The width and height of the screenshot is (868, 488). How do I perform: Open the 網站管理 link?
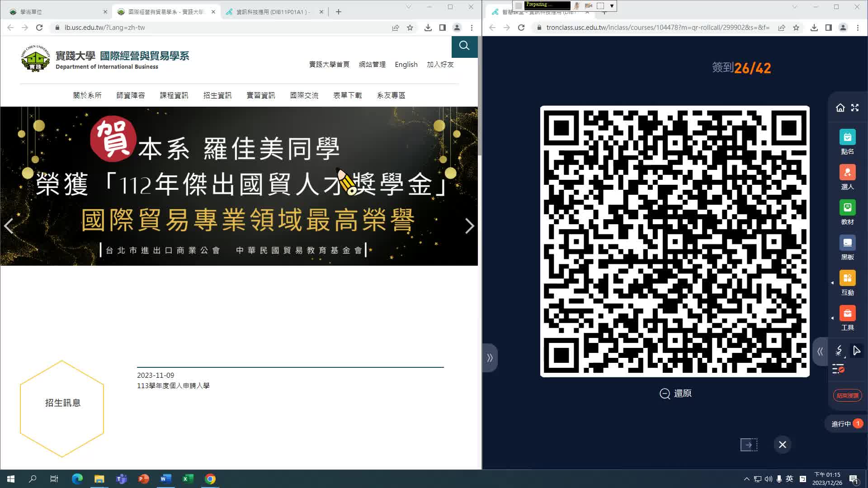(x=372, y=65)
